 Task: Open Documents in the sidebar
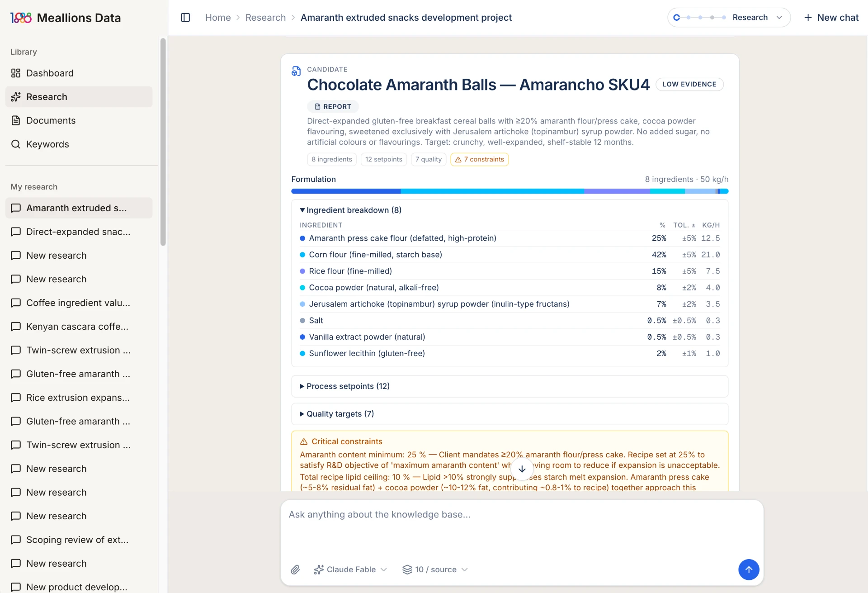click(x=79, y=120)
